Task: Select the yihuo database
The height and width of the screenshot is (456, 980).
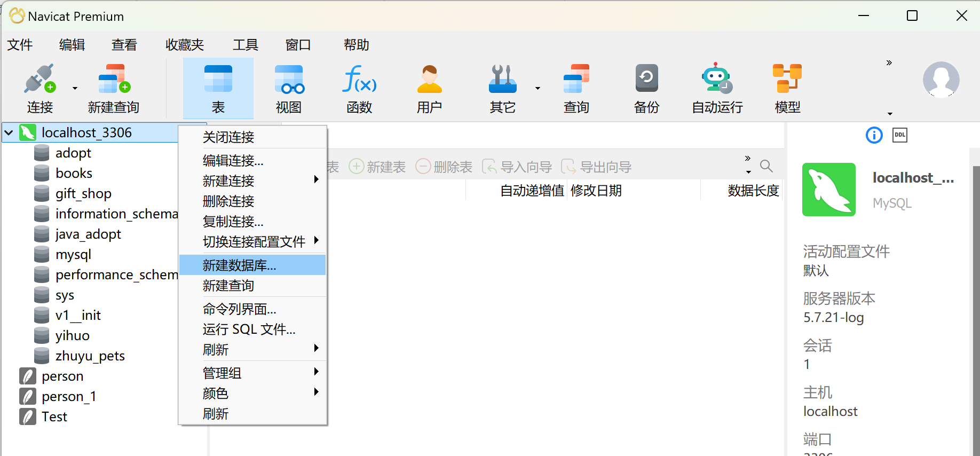Action: tap(72, 336)
